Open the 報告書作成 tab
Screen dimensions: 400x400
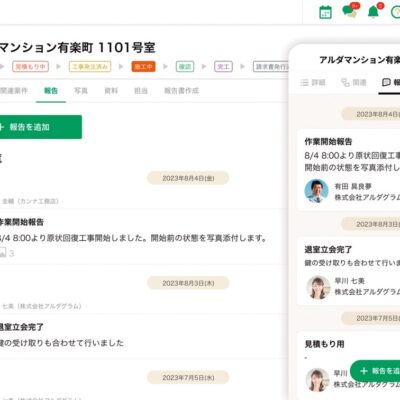[x=181, y=91]
